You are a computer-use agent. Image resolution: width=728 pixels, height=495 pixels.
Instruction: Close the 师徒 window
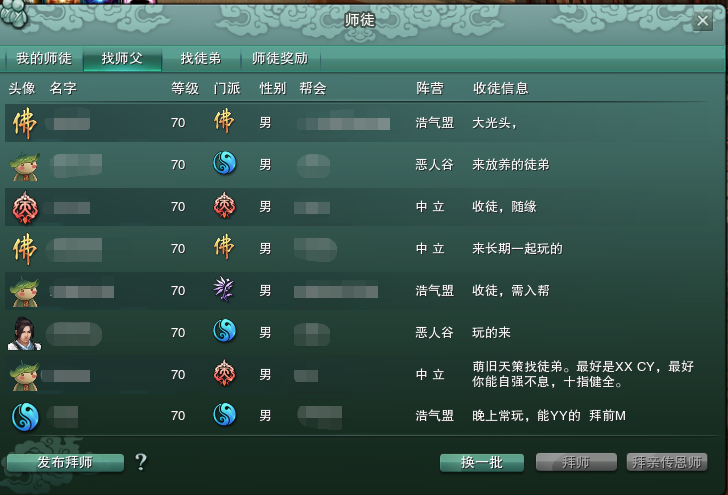click(702, 20)
